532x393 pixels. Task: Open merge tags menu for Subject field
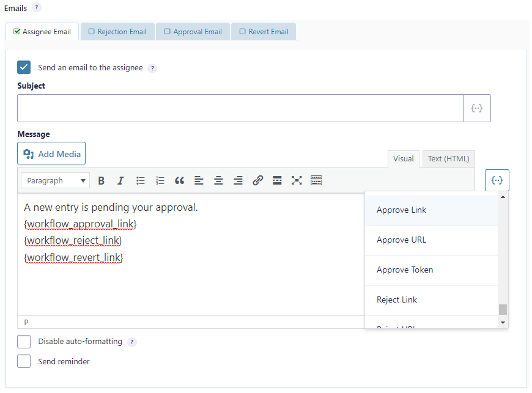tap(477, 108)
